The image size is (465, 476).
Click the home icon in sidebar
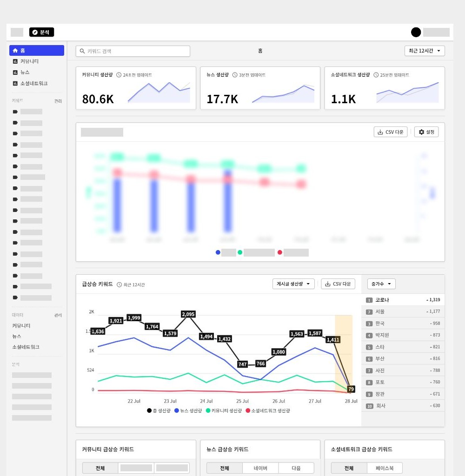pos(15,51)
